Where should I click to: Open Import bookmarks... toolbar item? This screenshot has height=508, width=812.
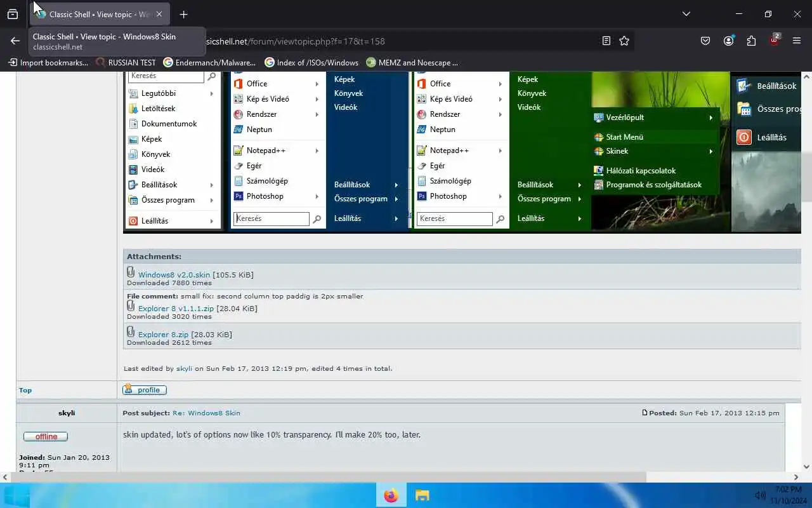point(48,62)
